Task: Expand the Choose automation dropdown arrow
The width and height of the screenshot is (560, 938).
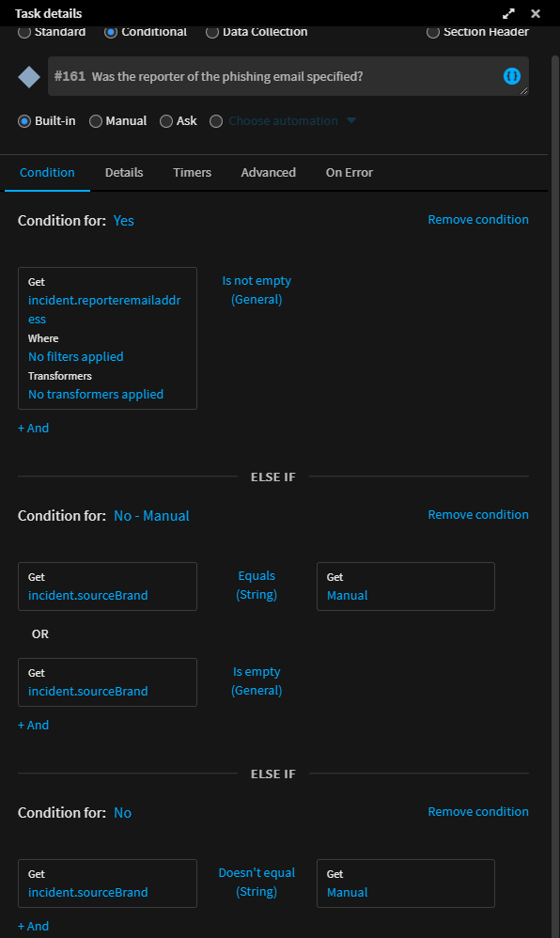Action: 351,120
